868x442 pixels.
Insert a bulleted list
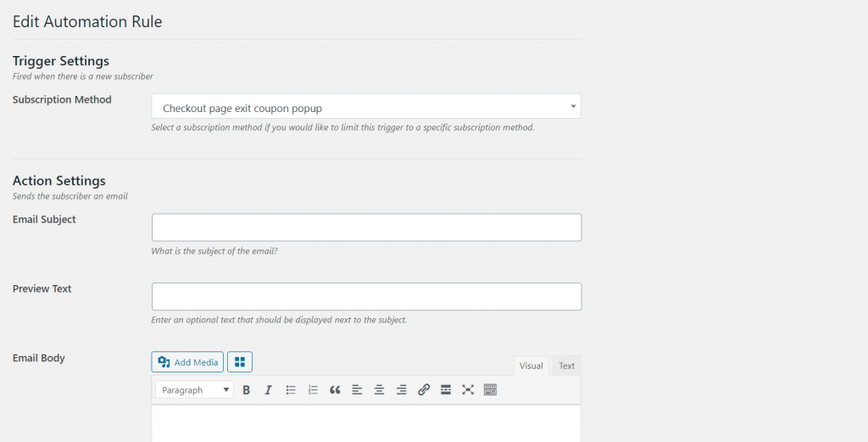pyautogui.click(x=291, y=390)
